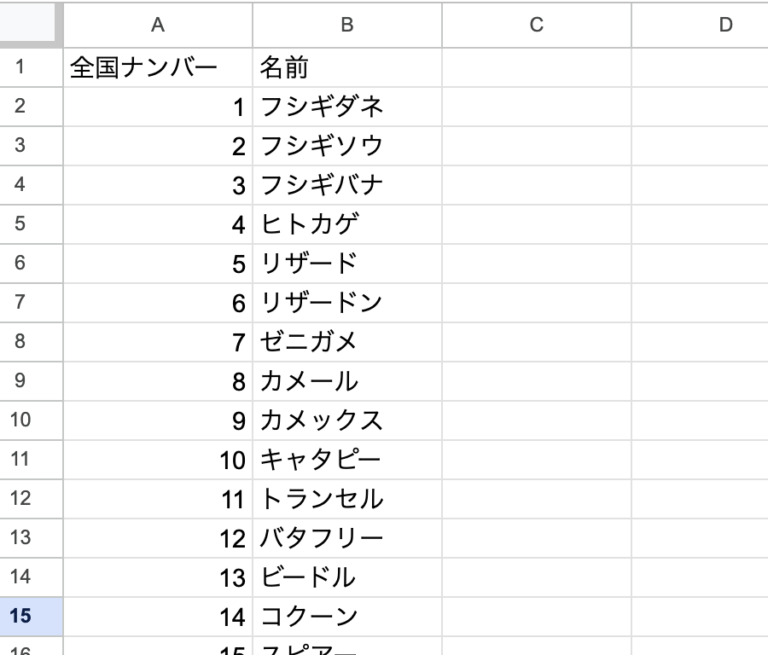Select column A header
This screenshot has height=655, width=768.
(x=157, y=25)
